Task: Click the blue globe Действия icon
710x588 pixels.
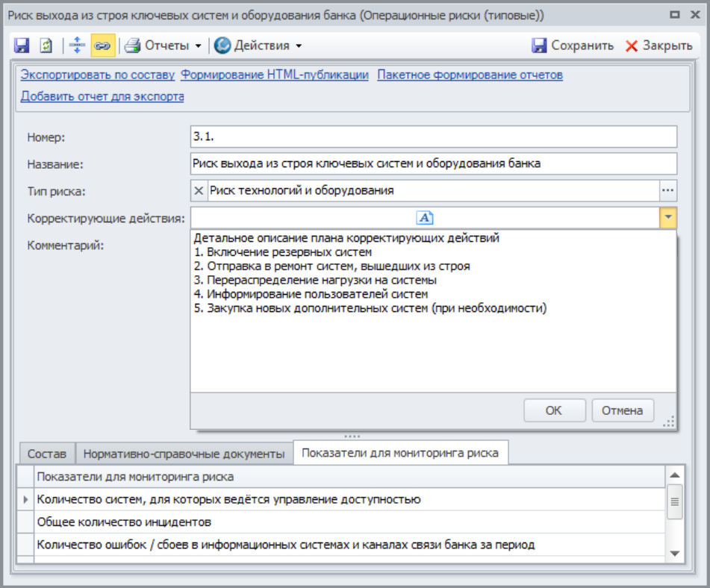Action: point(222,46)
